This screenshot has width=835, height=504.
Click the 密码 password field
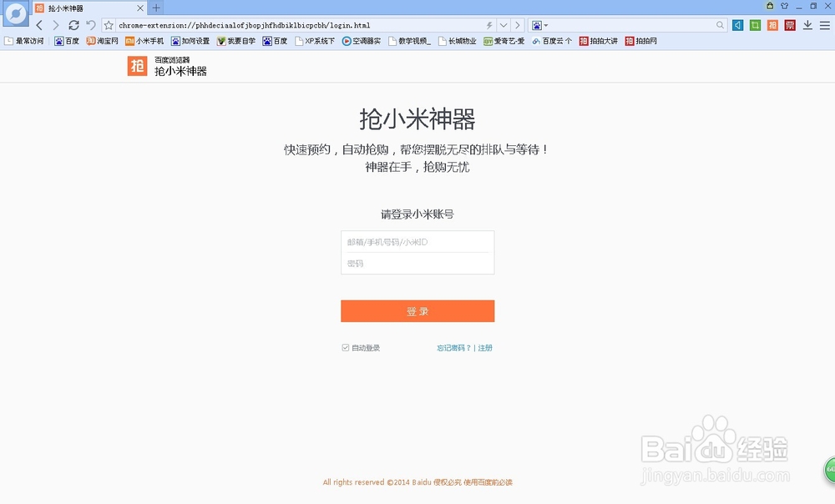pos(417,264)
